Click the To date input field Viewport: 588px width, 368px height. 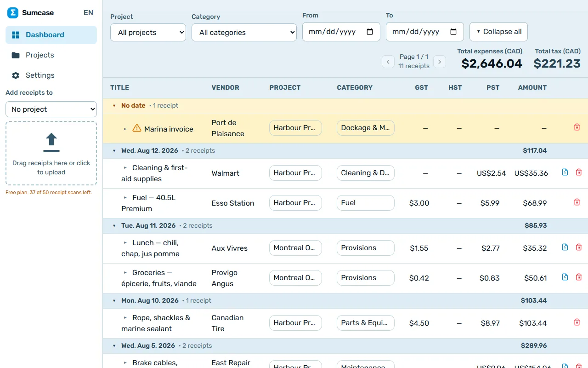pos(425,32)
